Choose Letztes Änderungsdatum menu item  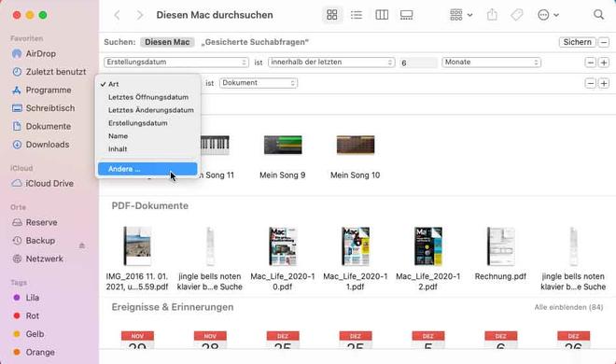(147, 110)
